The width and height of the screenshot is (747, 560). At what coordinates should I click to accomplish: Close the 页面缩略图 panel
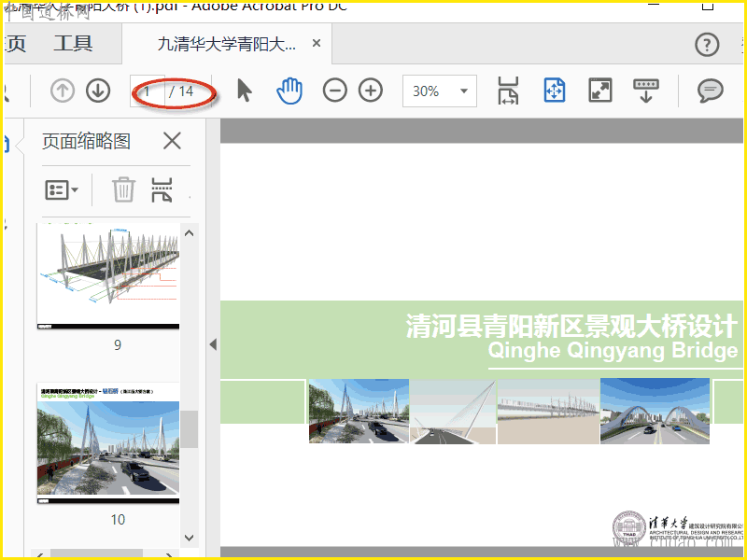pos(172,141)
